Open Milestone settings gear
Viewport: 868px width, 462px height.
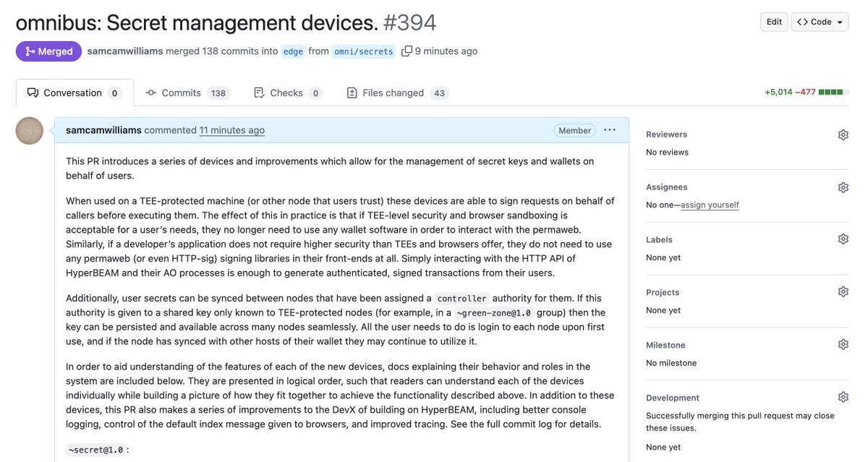(843, 345)
